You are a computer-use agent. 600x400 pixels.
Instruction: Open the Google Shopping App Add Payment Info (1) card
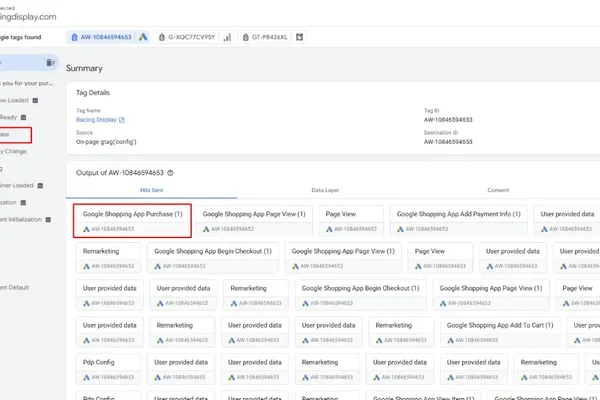(x=458, y=221)
